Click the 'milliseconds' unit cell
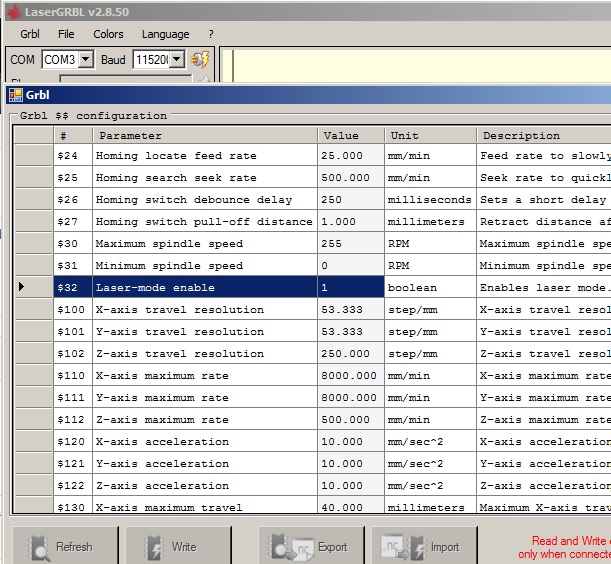This screenshot has height=564, width=611. [x=431, y=200]
